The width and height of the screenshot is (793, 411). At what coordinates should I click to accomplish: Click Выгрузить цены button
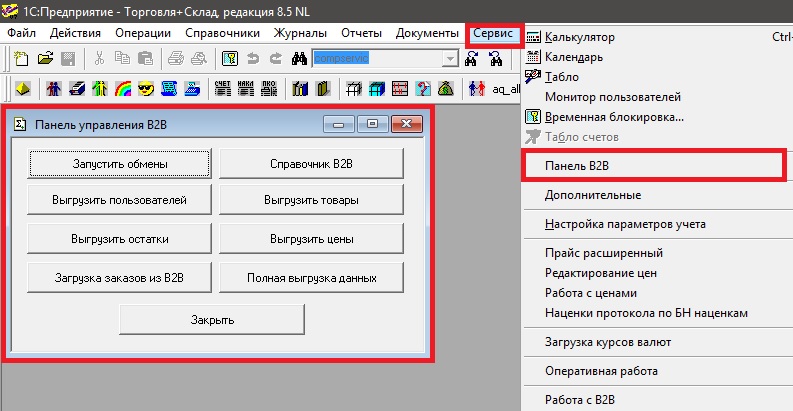tap(312, 239)
